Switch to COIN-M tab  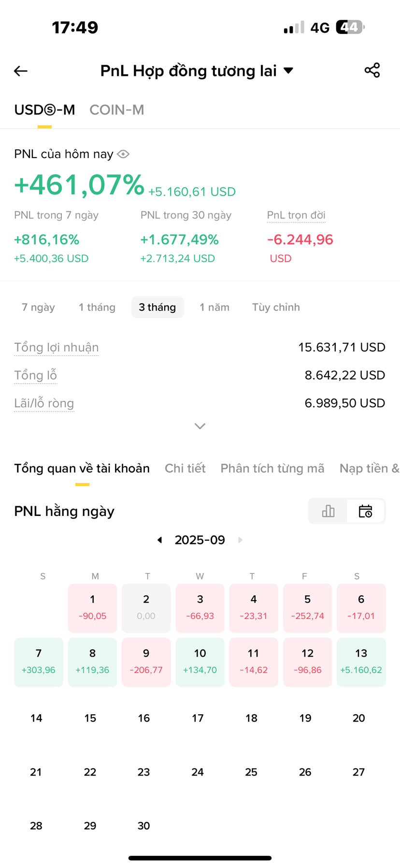[117, 110]
